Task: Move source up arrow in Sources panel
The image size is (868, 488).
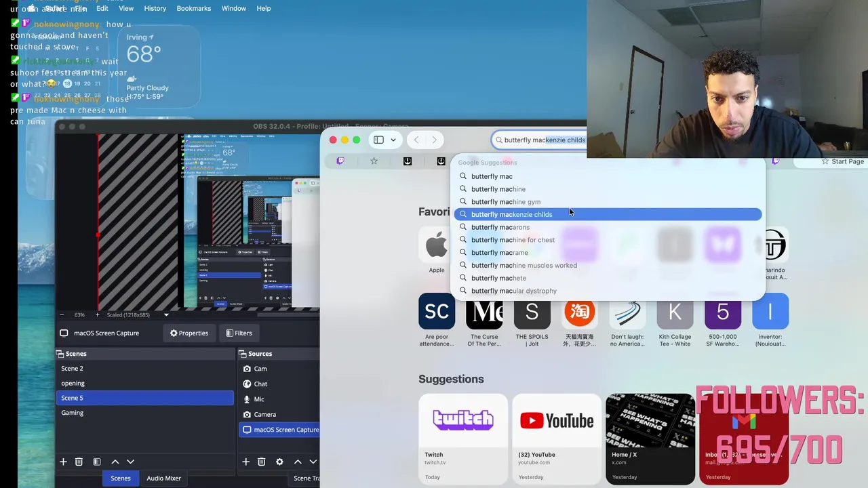Action: pos(297,462)
